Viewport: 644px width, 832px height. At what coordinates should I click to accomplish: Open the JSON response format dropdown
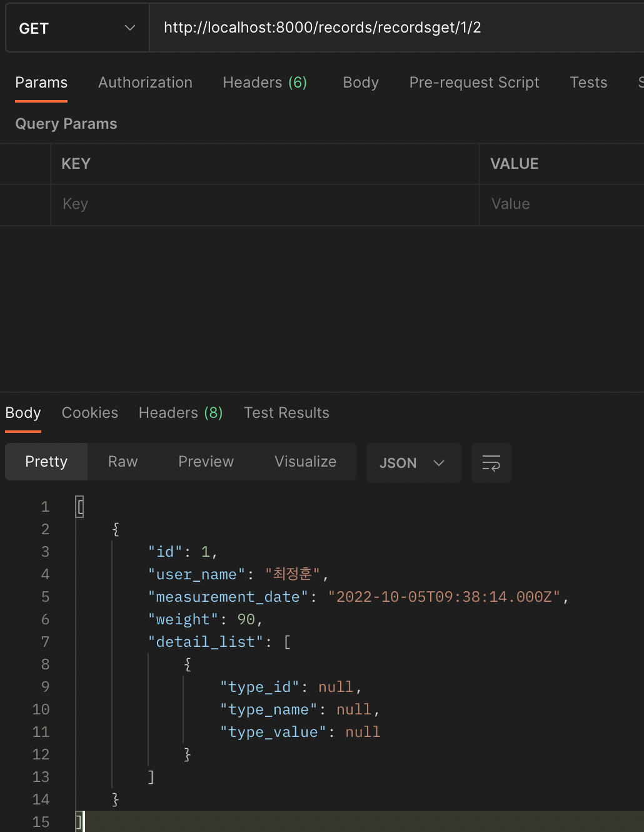(413, 463)
